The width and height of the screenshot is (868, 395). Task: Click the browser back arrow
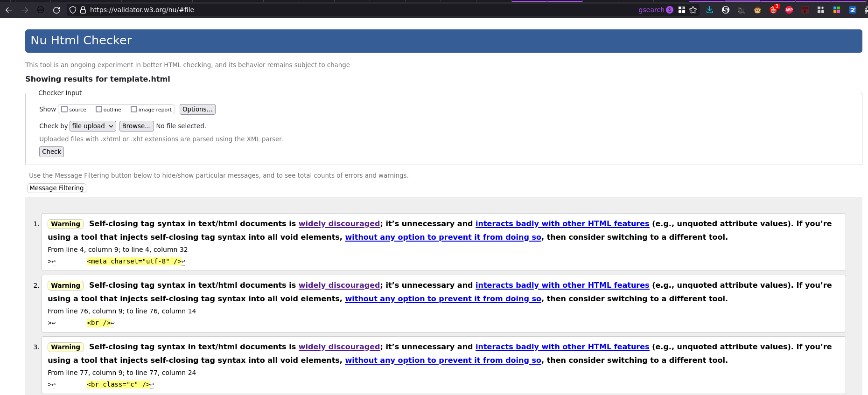pyautogui.click(x=9, y=10)
